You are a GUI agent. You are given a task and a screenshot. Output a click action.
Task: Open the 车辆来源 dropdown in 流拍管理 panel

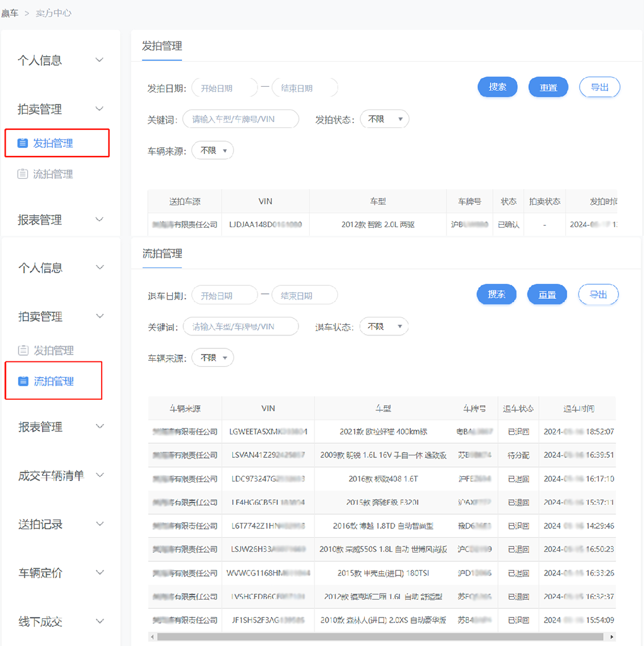[x=212, y=357]
